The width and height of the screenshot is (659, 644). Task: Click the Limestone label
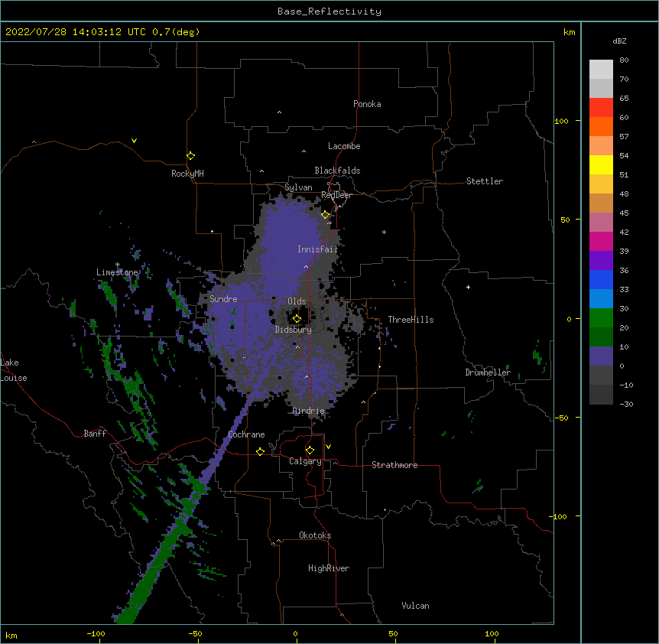tap(117, 272)
